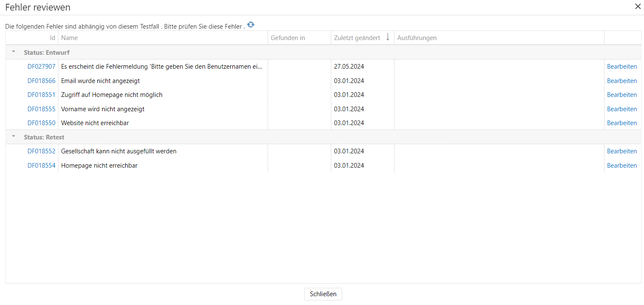Close the Fehler reviewen dialog with X

tap(638, 6)
